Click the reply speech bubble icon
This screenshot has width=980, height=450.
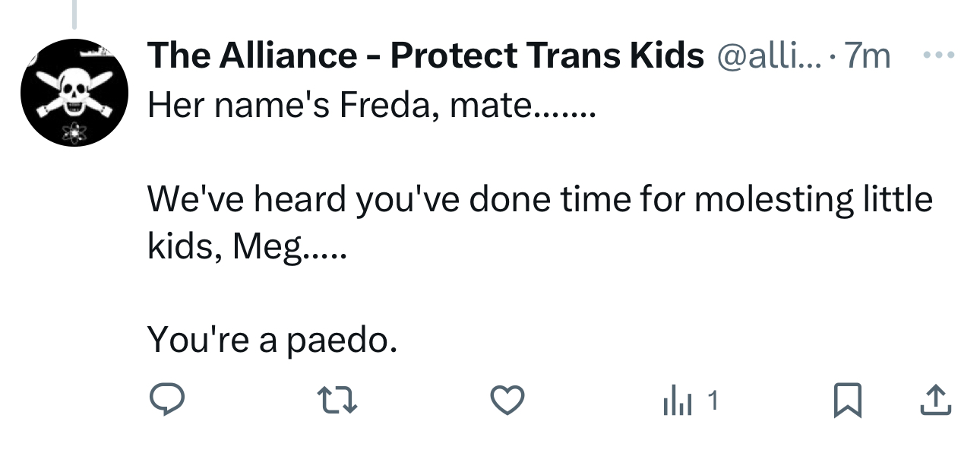(x=166, y=400)
